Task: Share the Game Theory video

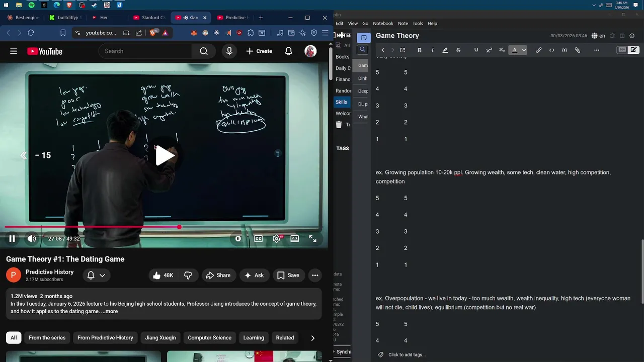Action: (218, 276)
